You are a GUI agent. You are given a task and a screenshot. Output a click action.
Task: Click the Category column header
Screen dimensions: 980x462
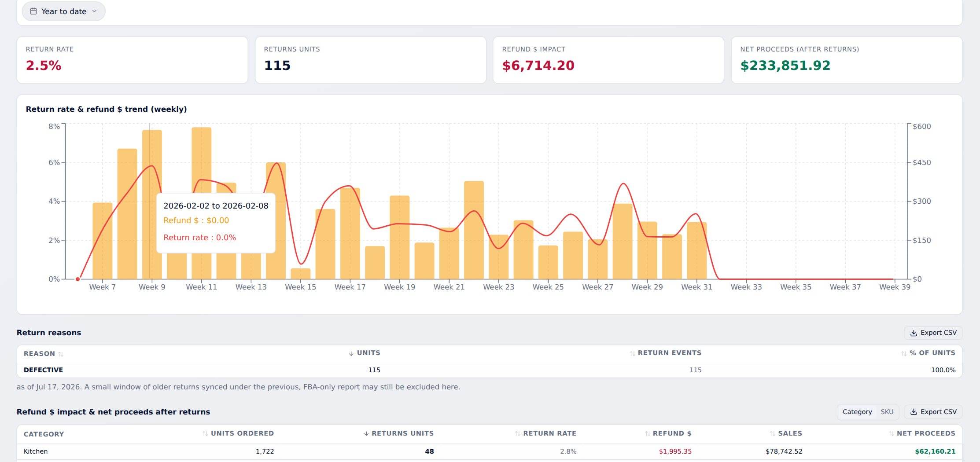click(44, 434)
